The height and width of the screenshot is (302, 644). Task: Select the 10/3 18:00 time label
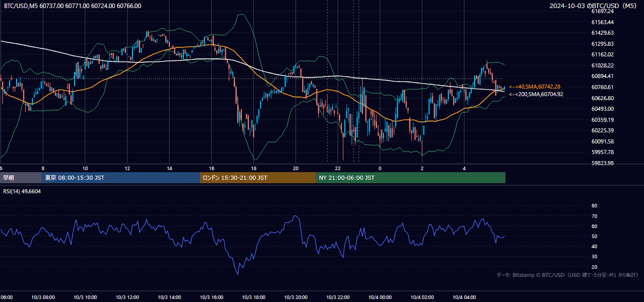tap(254, 297)
